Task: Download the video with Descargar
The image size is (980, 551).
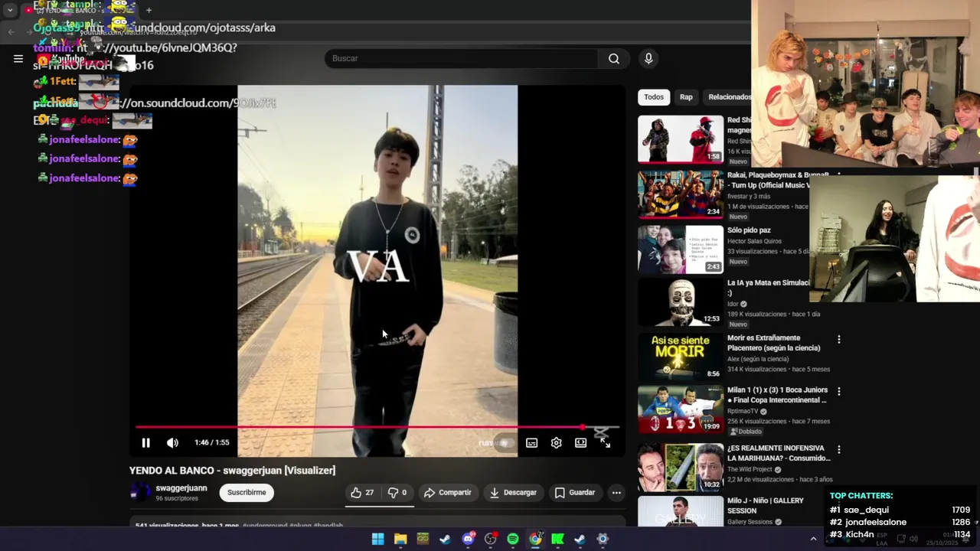Action: pos(513,492)
